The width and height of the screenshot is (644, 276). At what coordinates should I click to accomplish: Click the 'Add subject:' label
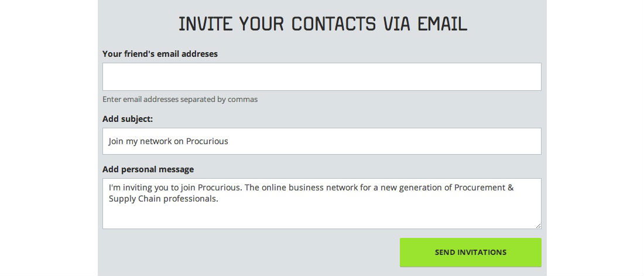[127, 119]
